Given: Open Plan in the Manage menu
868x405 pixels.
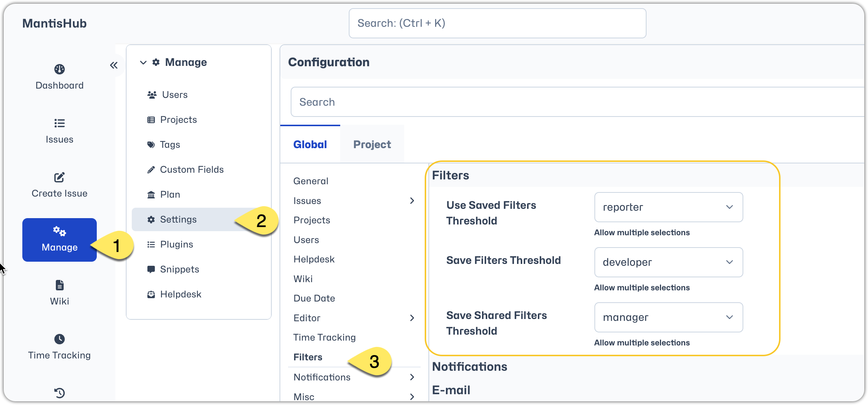Looking at the screenshot, I should coord(170,195).
